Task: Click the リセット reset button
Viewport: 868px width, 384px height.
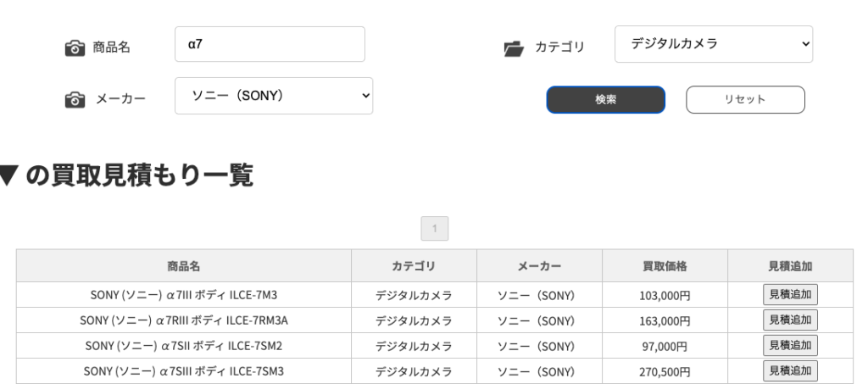Action: [x=745, y=99]
